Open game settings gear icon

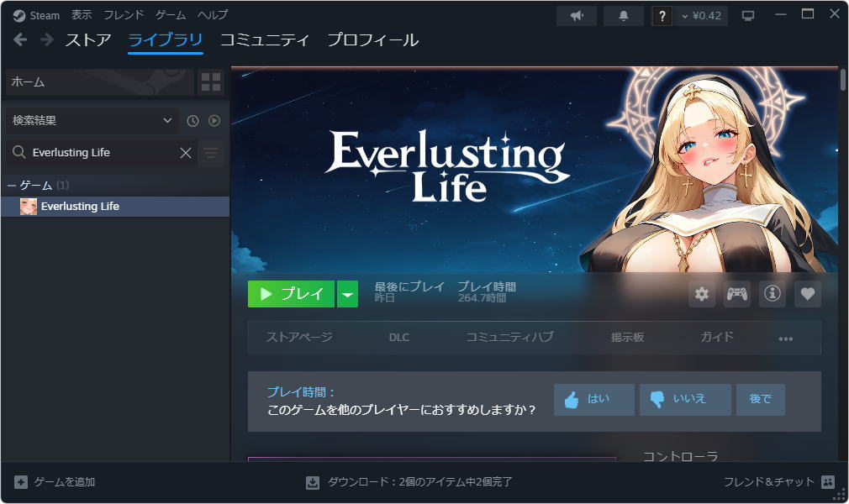(702, 294)
